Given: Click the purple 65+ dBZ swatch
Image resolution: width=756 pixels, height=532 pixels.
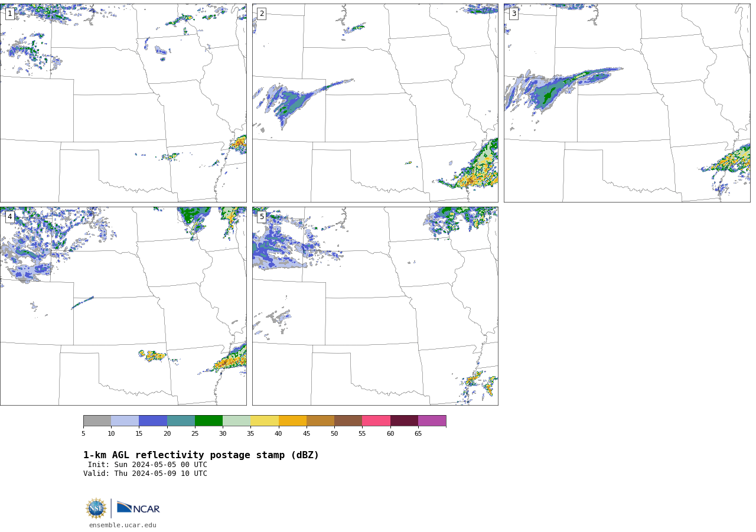Looking at the screenshot, I should pos(432,420).
